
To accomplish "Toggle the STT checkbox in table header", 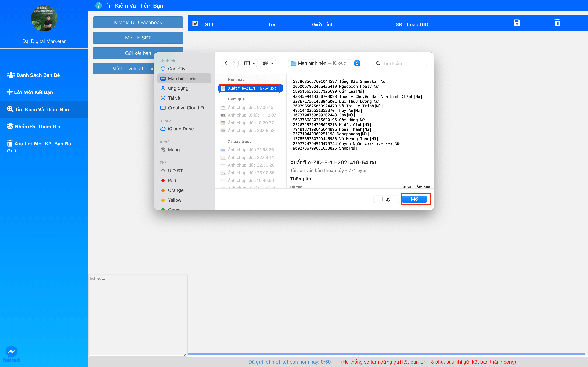I will coord(196,23).
